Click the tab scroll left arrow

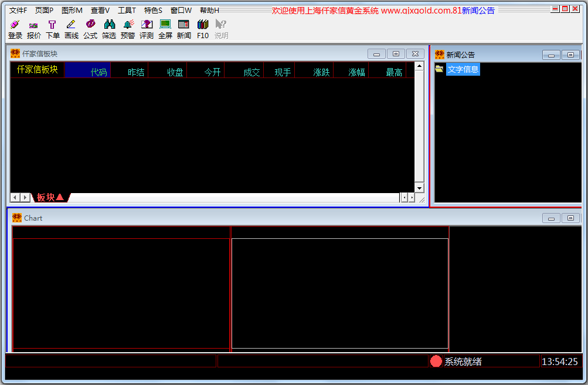15,197
